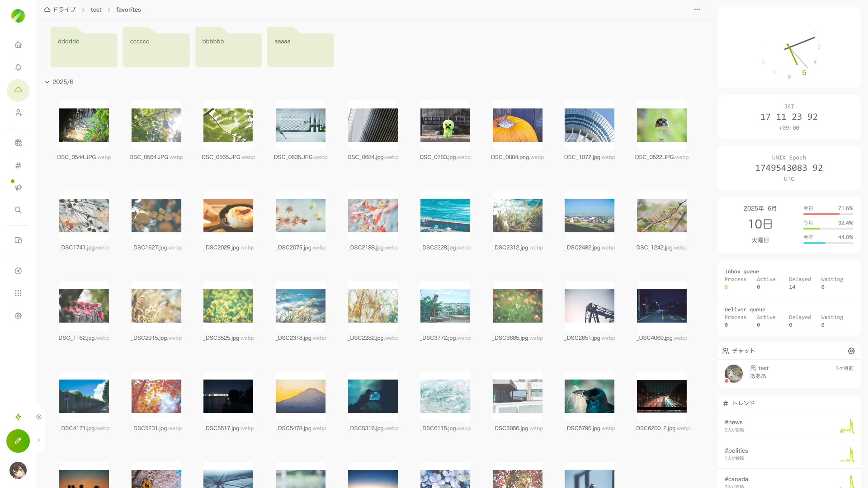Screen dimensions: 868x488
Task: Select DSC_0635.JPG.webp thumbnail
Action: 301,125
